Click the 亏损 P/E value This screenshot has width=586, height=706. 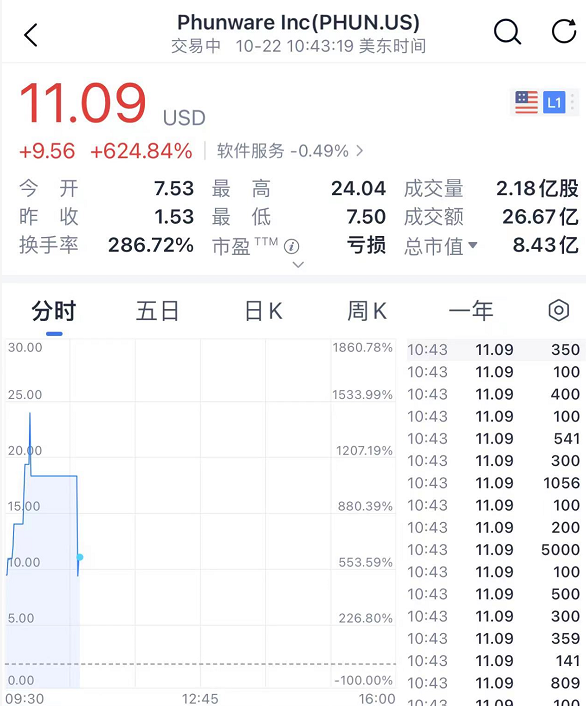pos(366,245)
